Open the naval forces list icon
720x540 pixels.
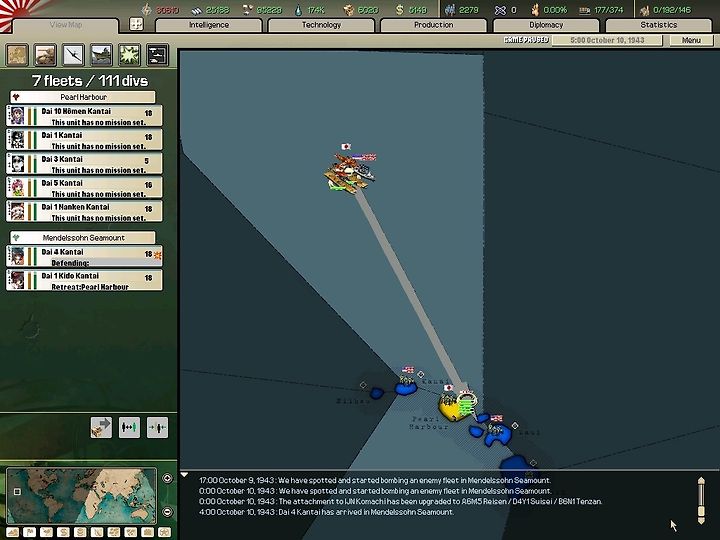point(101,55)
